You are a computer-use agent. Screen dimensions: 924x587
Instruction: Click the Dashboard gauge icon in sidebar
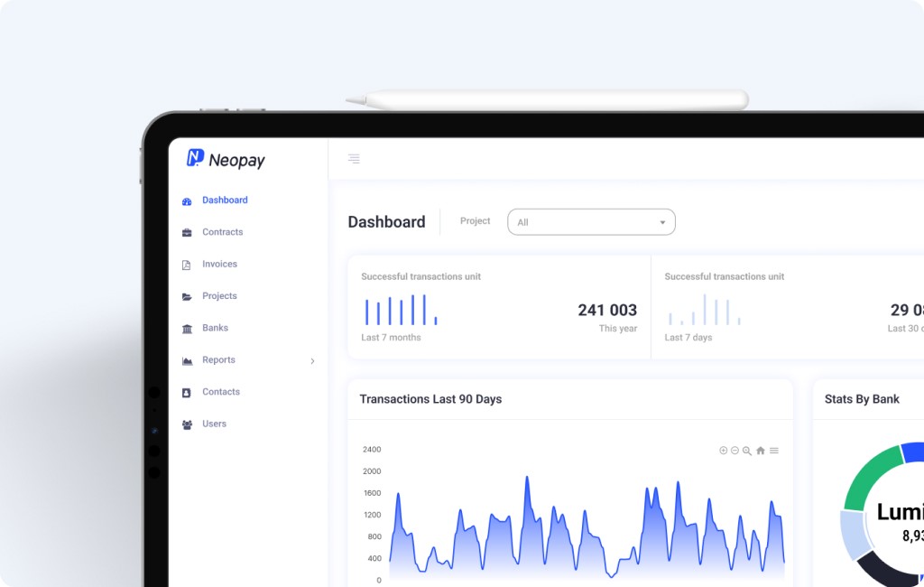click(187, 201)
